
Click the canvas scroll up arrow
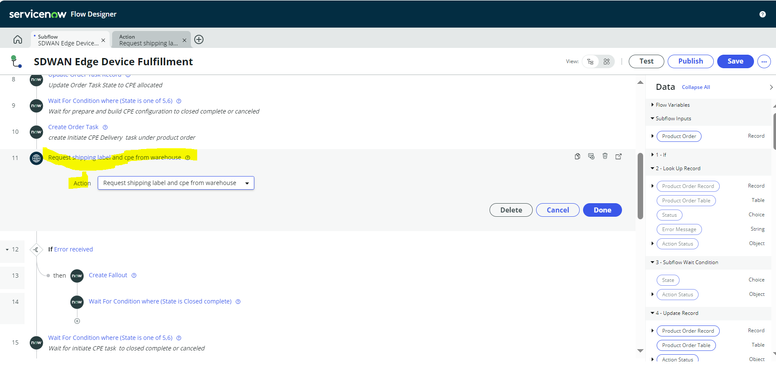pos(640,83)
